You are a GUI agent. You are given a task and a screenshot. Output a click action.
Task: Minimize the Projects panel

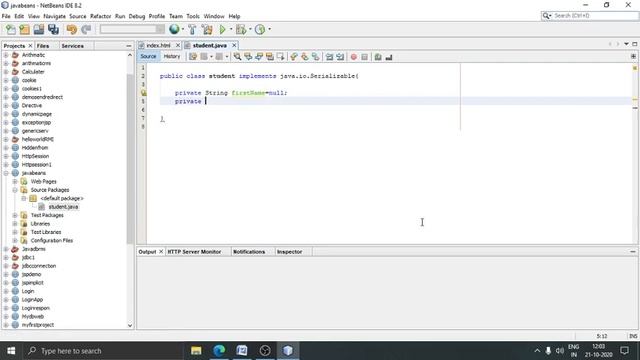[x=129, y=46]
